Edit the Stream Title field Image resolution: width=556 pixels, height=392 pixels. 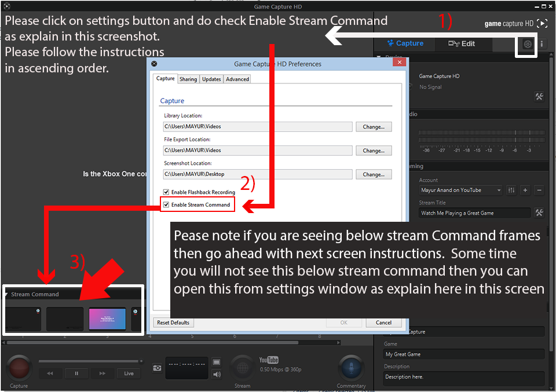click(475, 213)
